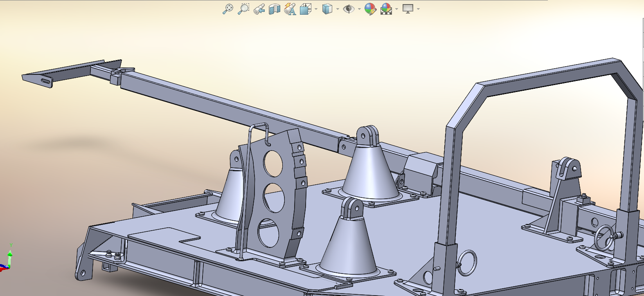This screenshot has width=644, height=296.
Task: Toggle the Section View tool
Action: pos(275,9)
